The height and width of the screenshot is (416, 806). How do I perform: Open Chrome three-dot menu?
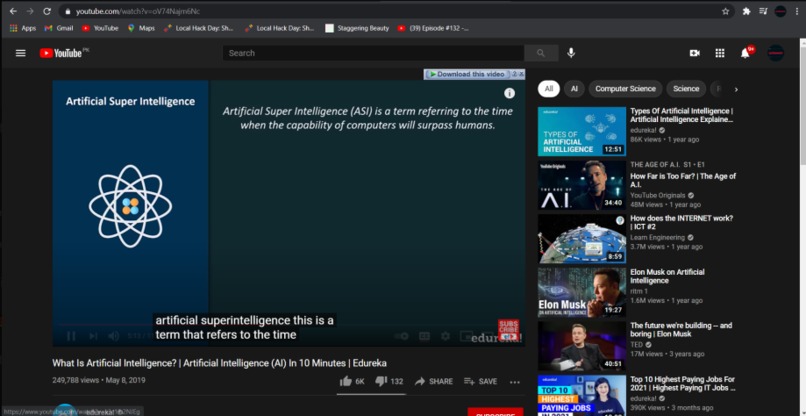pyautogui.click(x=797, y=11)
